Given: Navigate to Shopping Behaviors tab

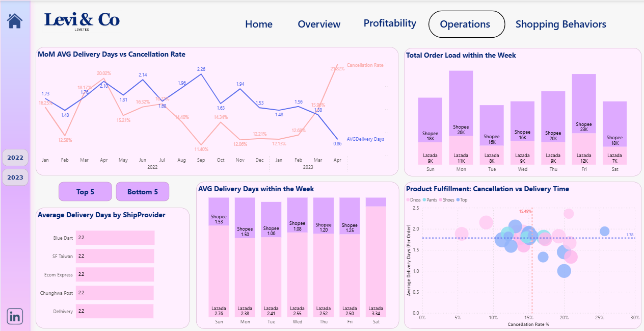Looking at the screenshot, I should [560, 24].
